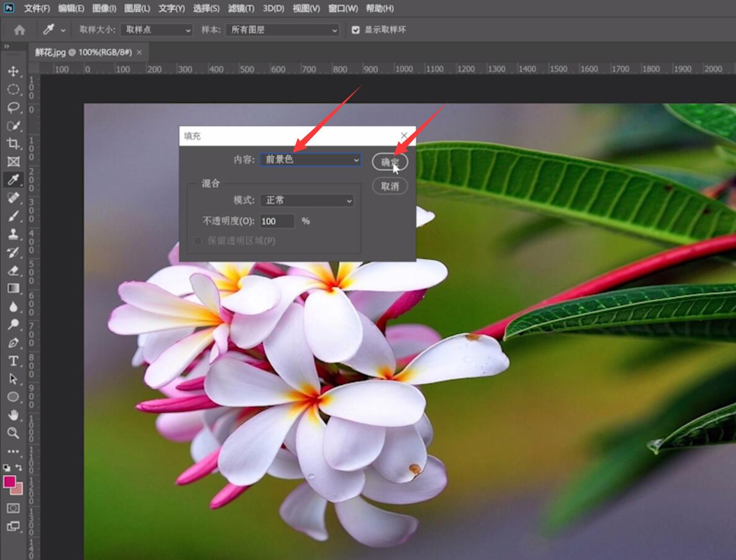Image resolution: width=736 pixels, height=560 pixels.
Task: Open the 取样大小 dropdown
Action: tap(157, 30)
